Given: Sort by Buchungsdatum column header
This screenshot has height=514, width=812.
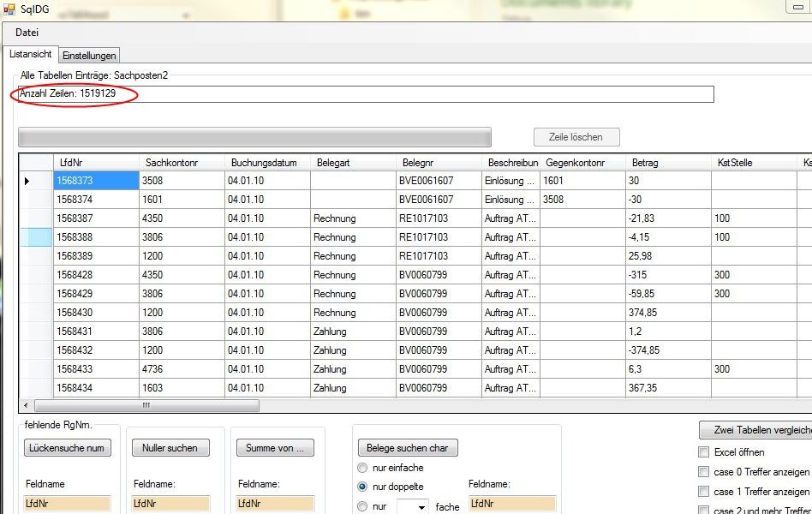Looking at the screenshot, I should 267,163.
